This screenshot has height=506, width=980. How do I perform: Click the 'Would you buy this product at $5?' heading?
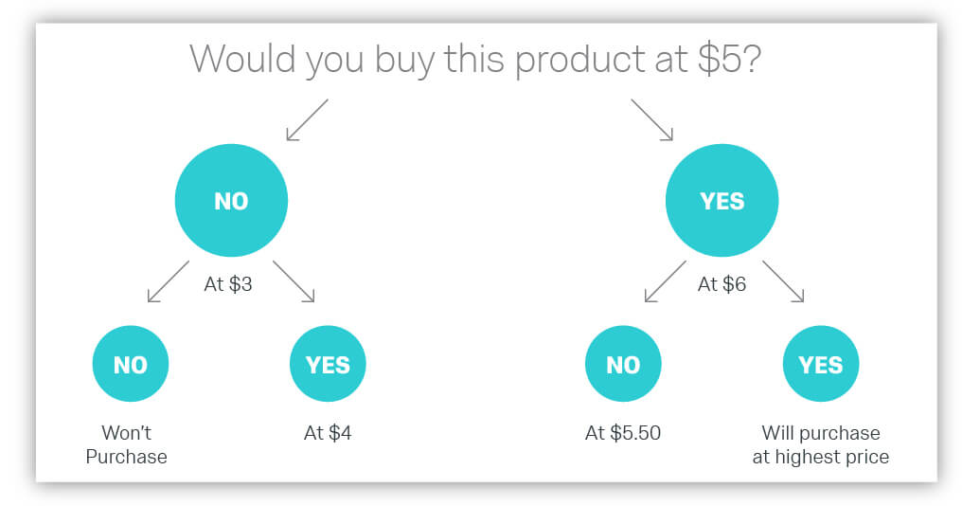(x=475, y=60)
